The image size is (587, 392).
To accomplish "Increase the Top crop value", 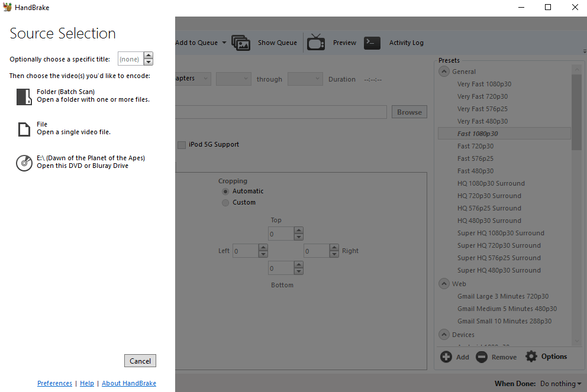I will tap(298, 231).
